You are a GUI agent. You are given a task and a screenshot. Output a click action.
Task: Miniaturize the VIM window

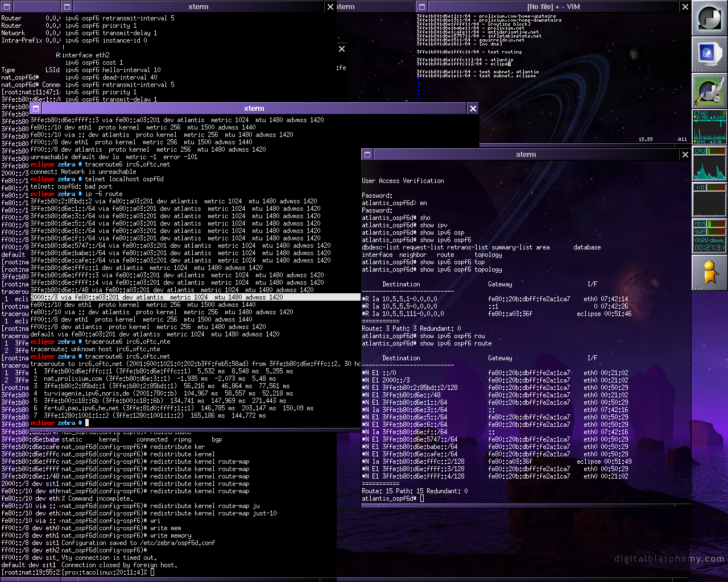point(422,7)
